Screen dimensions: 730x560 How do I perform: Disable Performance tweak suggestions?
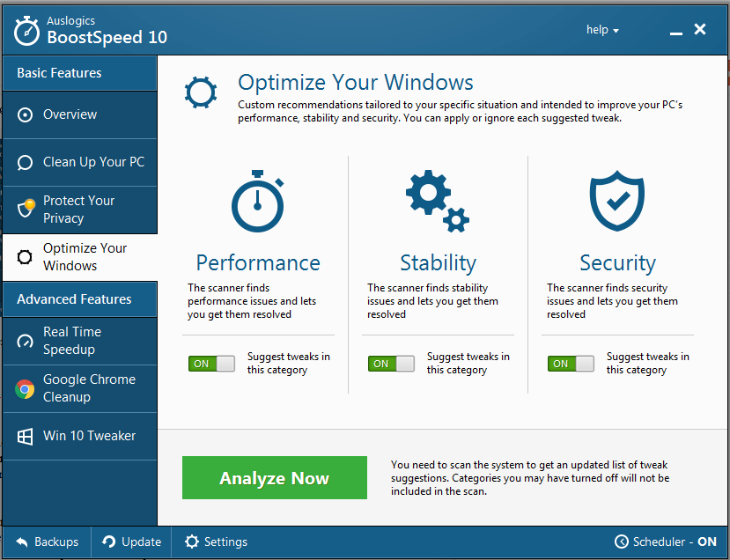(211, 363)
